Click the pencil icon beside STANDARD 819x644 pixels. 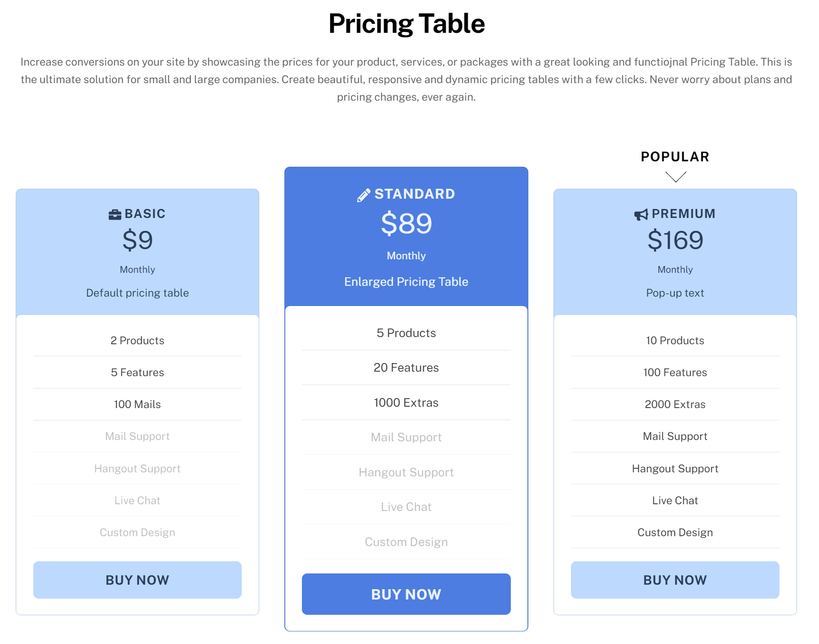click(x=363, y=195)
